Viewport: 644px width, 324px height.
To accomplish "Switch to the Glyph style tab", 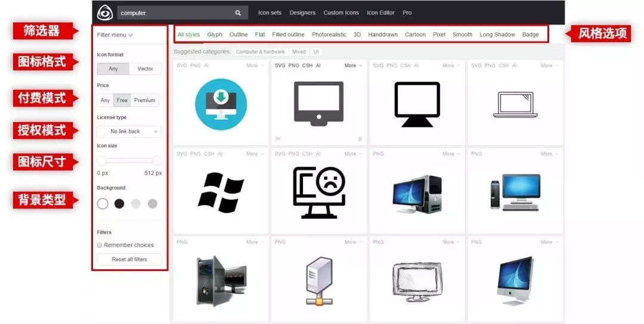I will [215, 35].
